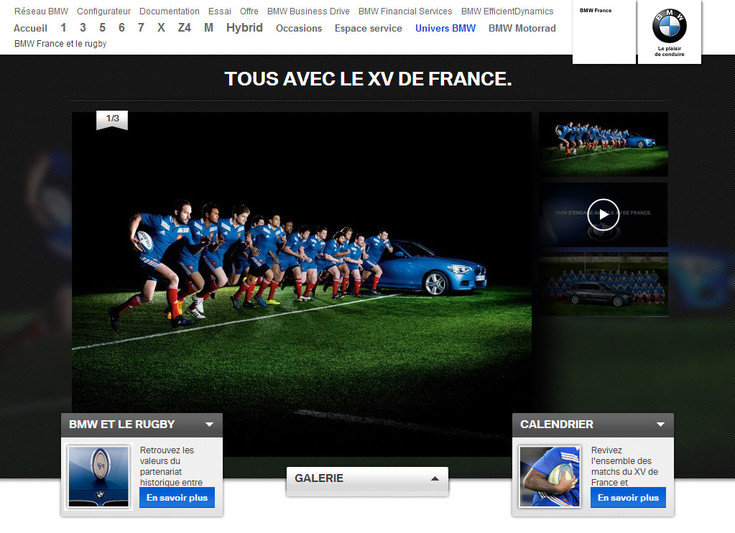
Task: Click the Retrouvez les valeurs text
Action: click(x=171, y=466)
